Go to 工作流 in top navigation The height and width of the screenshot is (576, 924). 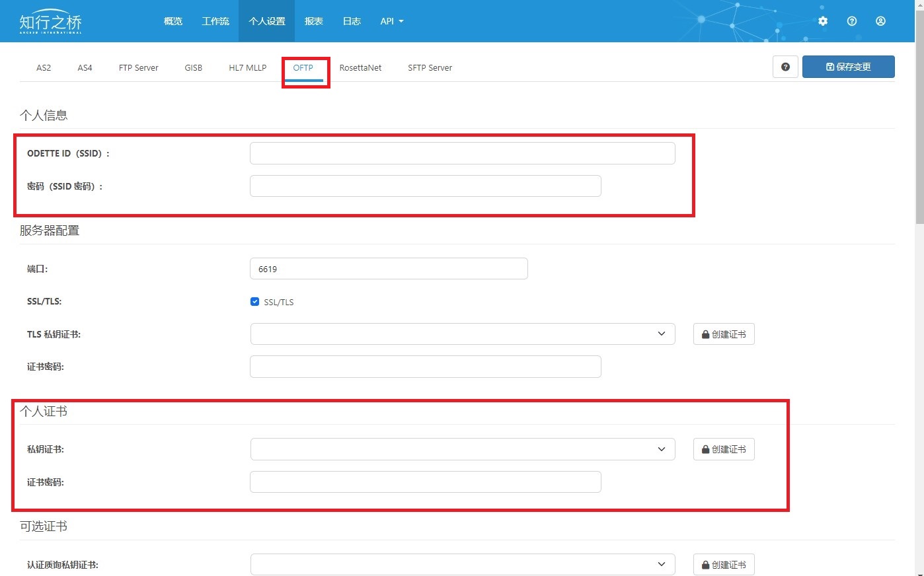pyautogui.click(x=215, y=21)
